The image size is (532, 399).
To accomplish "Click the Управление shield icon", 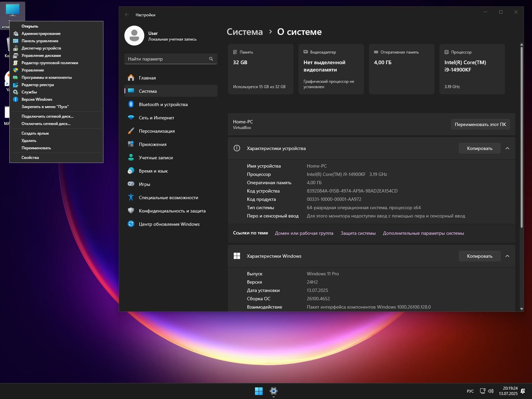I will click(x=16, y=70).
